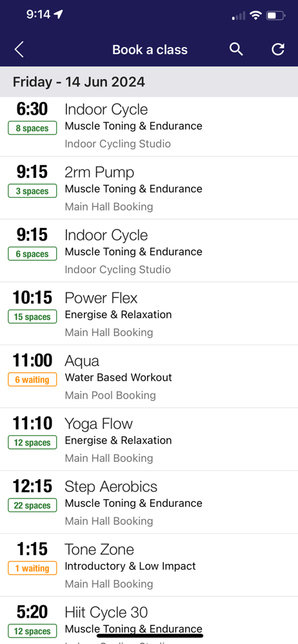This screenshot has height=644, width=298.
Task: Tap the cellular signal bars
Action: tap(239, 16)
